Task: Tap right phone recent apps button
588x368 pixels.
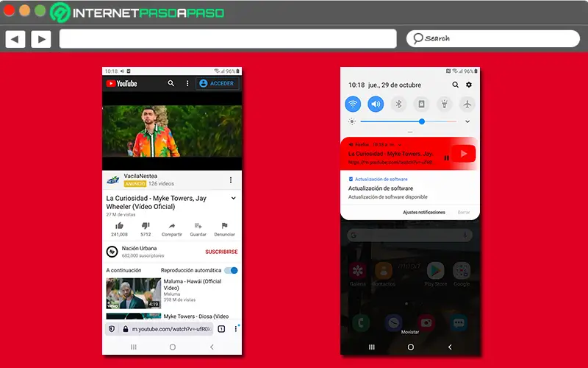Action: coord(372,347)
